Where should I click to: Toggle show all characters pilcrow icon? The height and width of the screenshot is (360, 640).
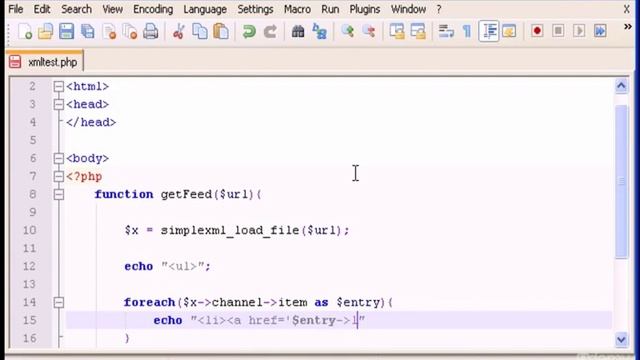point(467,31)
